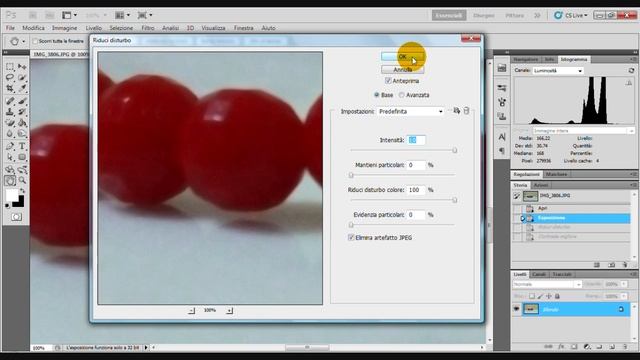Viewport: 640px width, 360px height.
Task: Click the save preset icon in Riduci disturbo
Action: [456, 111]
